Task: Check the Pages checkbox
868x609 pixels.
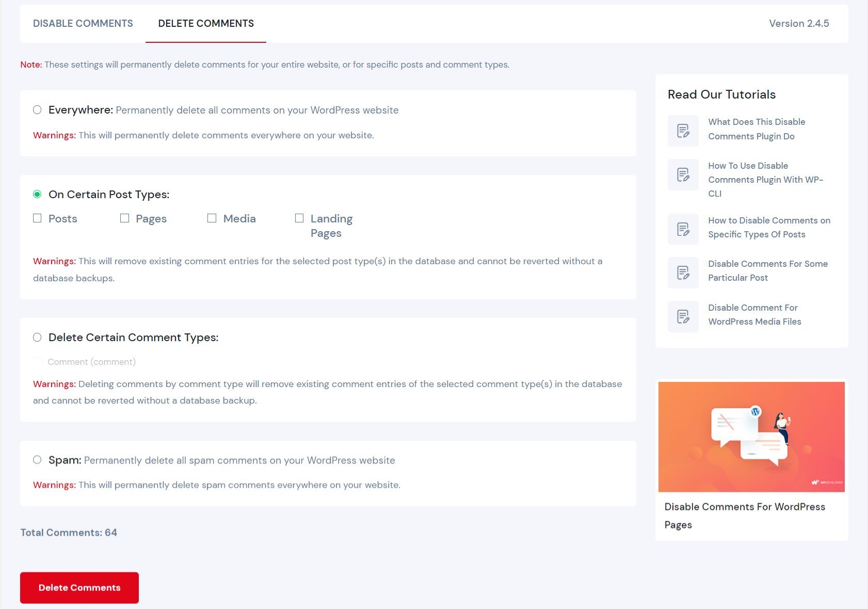Action: 124,218
